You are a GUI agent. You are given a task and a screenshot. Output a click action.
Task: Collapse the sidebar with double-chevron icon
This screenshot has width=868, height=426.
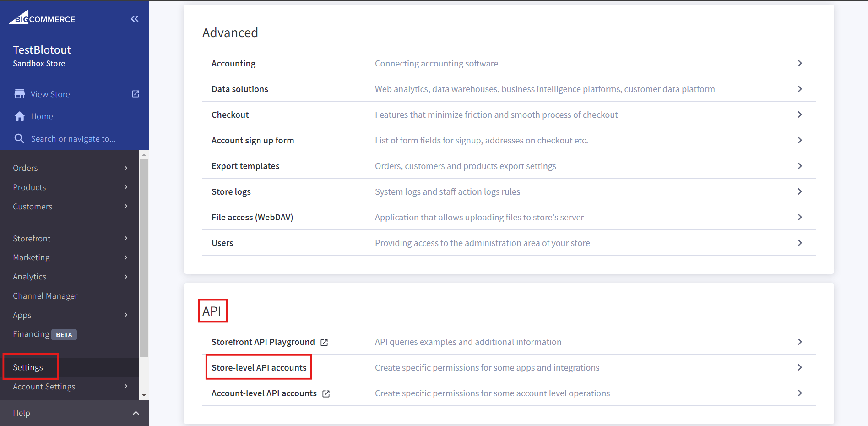[x=135, y=19]
